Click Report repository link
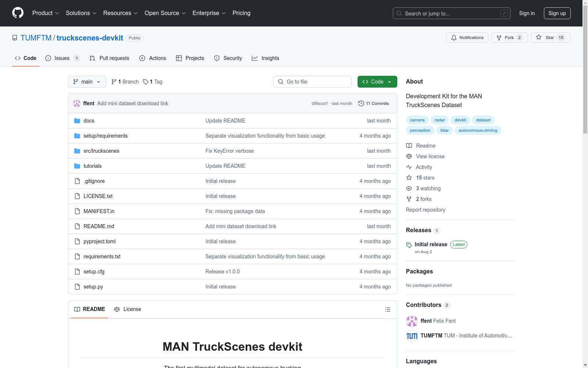This screenshot has height=368, width=588. click(x=426, y=210)
